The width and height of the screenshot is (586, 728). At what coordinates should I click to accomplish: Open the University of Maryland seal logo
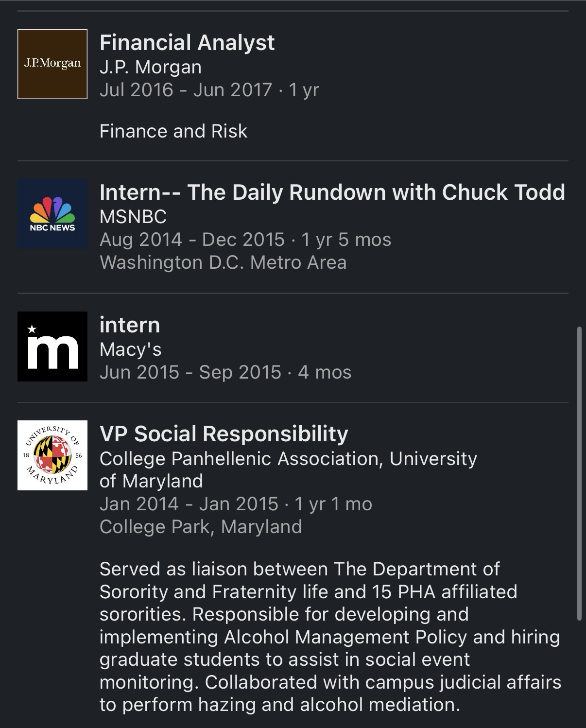point(52,455)
